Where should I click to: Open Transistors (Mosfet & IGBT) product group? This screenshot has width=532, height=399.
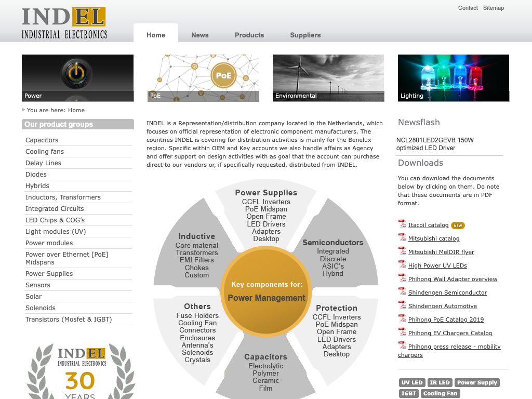(x=69, y=320)
